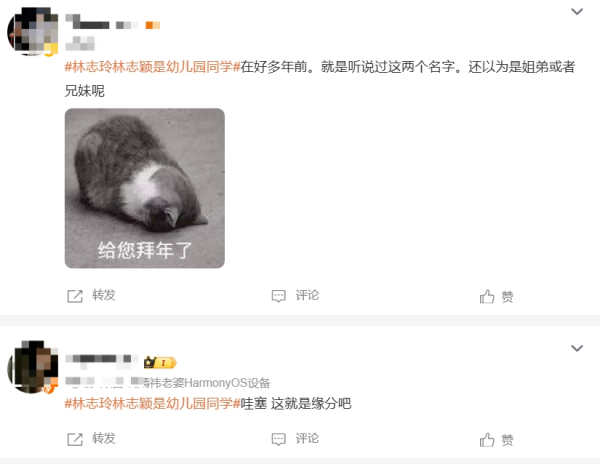Click the 转发 label under the first post

104,295
